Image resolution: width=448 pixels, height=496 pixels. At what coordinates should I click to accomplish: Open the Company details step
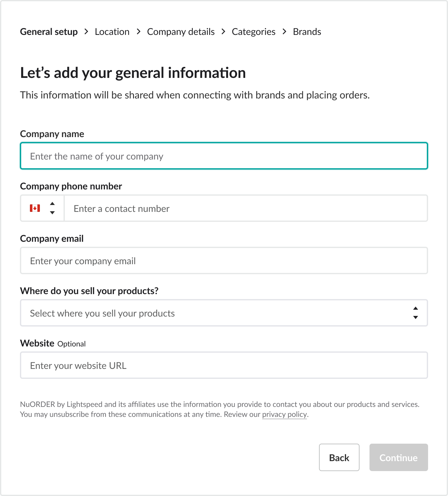pos(181,32)
